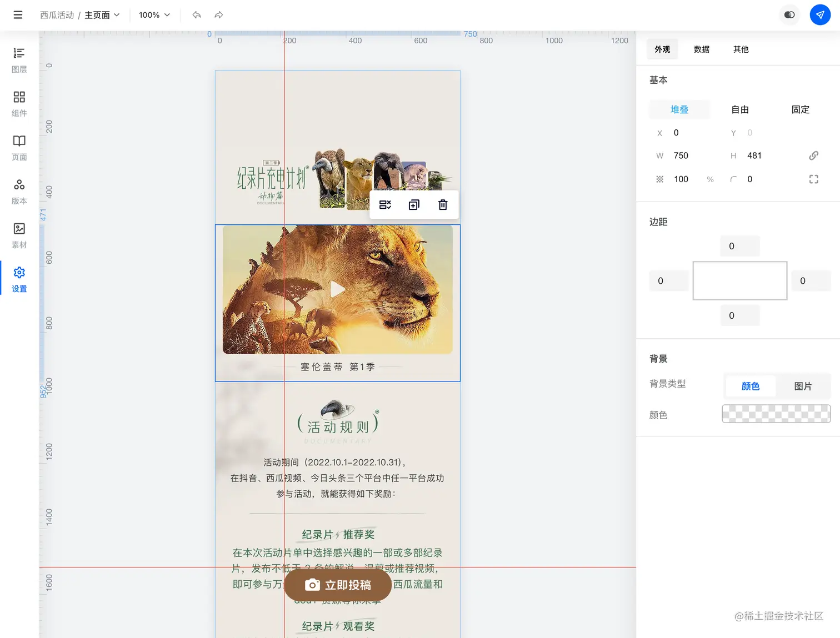Click the duplicate component icon
Screen dimensions: 840x638
click(x=414, y=205)
